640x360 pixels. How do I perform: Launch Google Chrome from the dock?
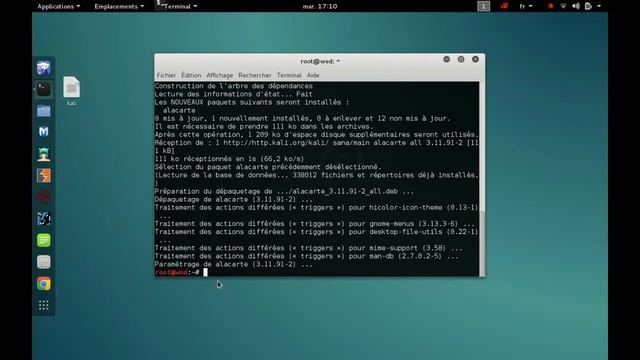coord(44,284)
